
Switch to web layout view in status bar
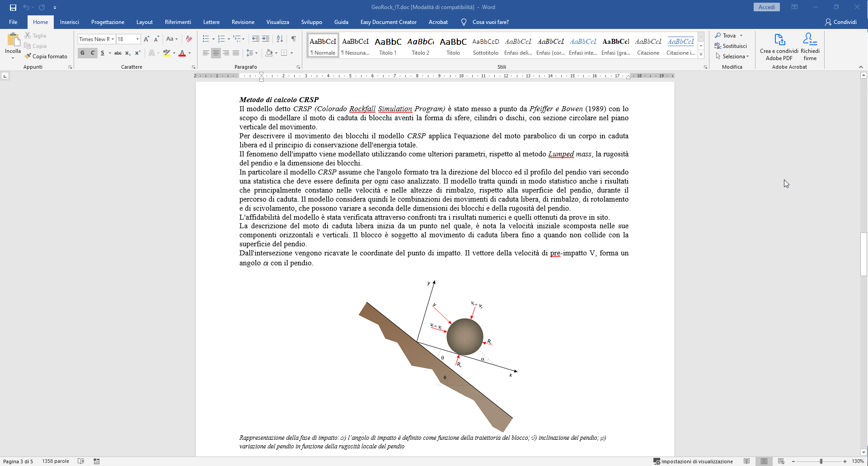[781, 461]
